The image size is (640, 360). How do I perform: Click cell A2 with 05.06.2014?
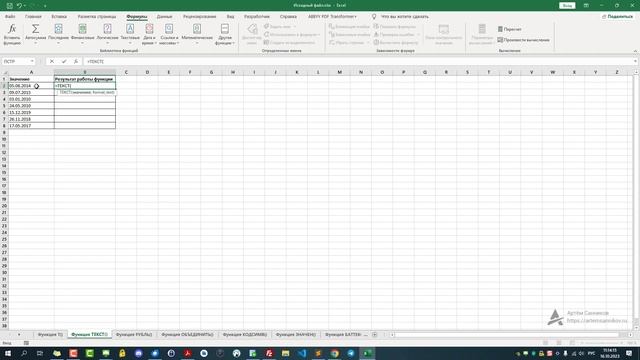(31, 86)
